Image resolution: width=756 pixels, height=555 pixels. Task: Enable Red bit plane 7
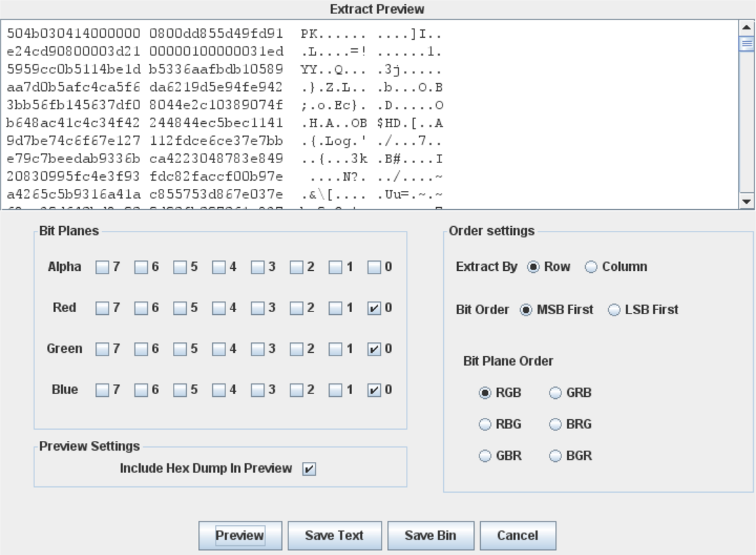pos(102,308)
